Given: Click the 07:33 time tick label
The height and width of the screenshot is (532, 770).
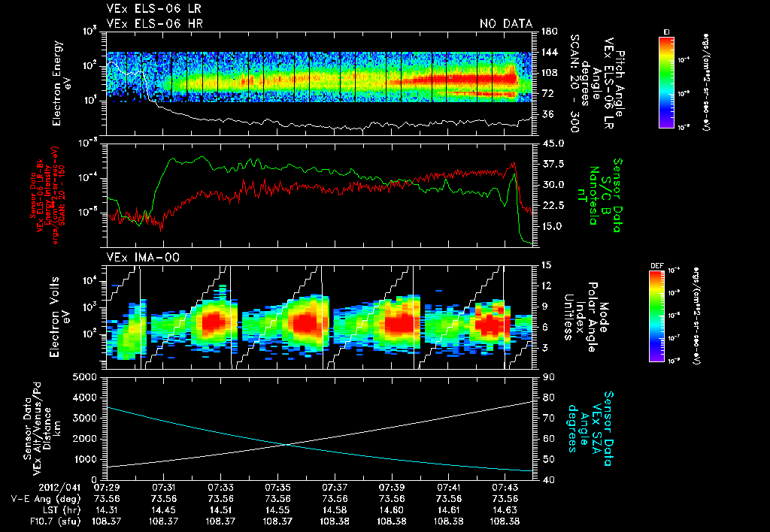Looking at the screenshot, I should coord(220,488).
